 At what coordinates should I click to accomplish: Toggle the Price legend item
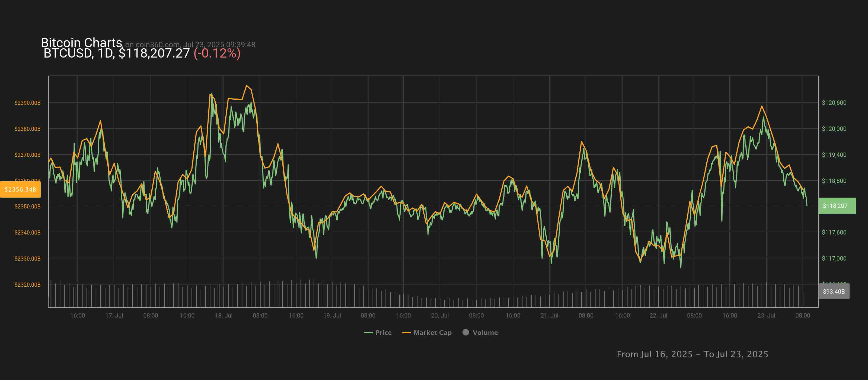click(378, 332)
